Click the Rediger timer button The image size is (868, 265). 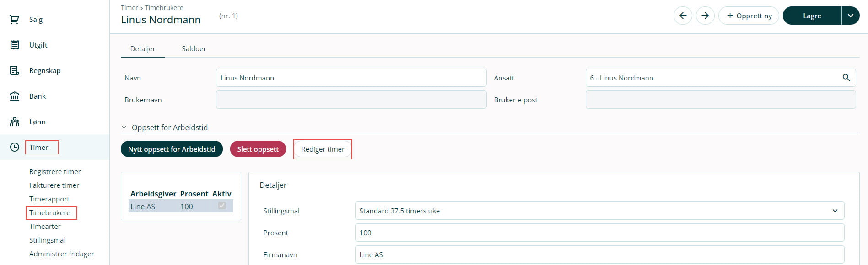323,149
